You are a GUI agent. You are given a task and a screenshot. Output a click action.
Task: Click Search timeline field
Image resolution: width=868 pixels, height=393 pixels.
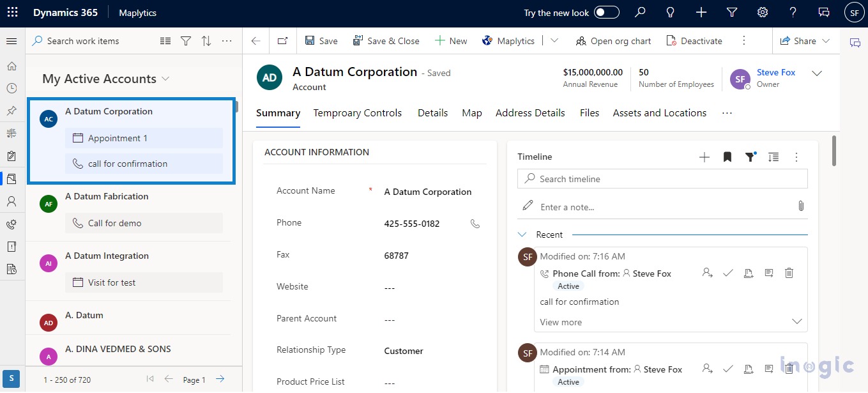662,179
